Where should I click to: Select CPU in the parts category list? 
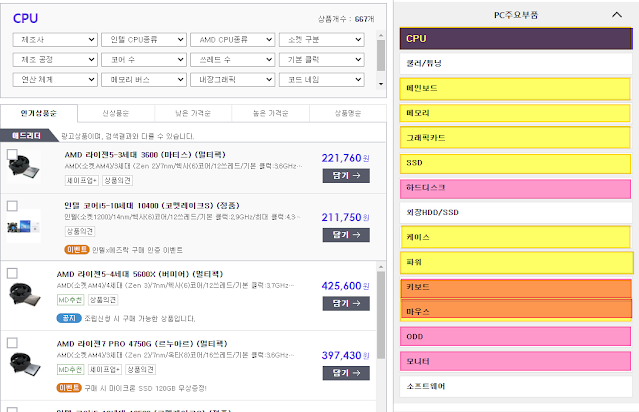[x=516, y=39]
